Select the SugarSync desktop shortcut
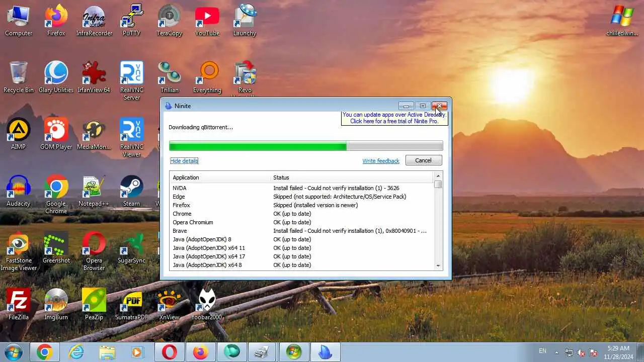This screenshot has width=644, height=362. 132,247
